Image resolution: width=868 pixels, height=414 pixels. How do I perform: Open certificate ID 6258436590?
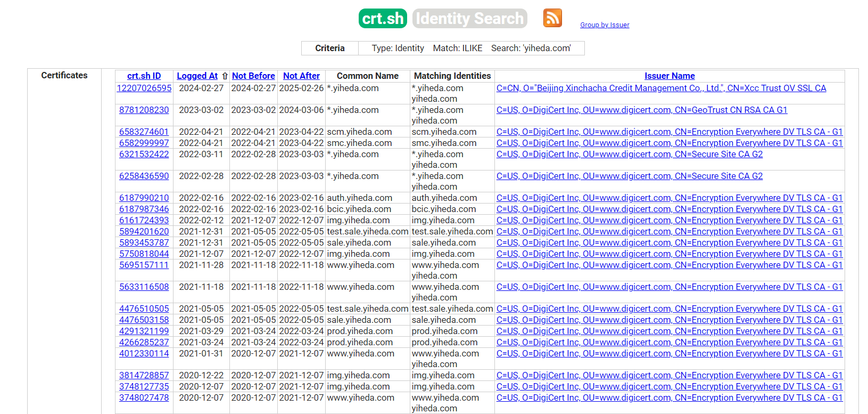[x=144, y=176]
